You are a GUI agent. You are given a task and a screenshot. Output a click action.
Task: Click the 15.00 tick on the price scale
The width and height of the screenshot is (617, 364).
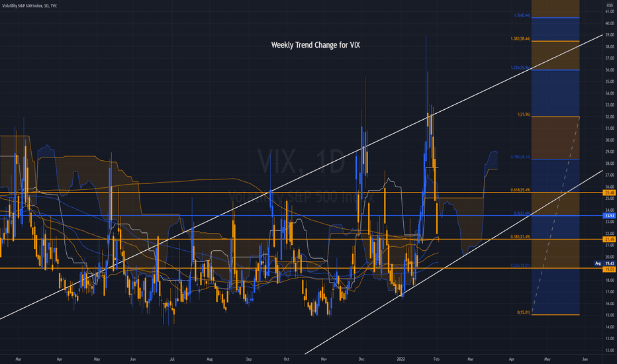tap(610, 315)
